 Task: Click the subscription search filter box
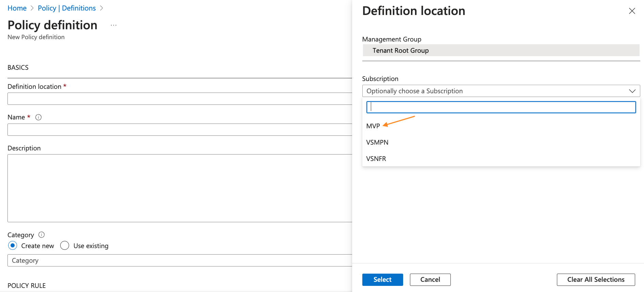(x=501, y=107)
